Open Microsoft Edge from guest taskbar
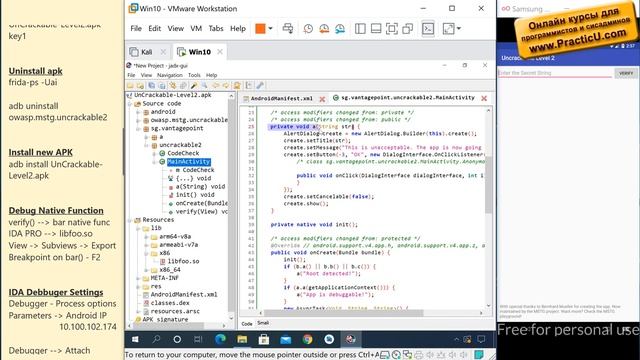The height and width of the screenshot is (360, 640). tap(220, 339)
